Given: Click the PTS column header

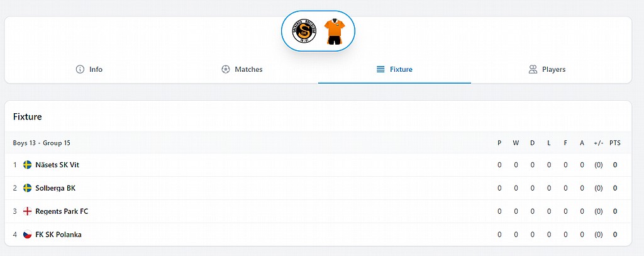Looking at the screenshot, I should point(614,143).
